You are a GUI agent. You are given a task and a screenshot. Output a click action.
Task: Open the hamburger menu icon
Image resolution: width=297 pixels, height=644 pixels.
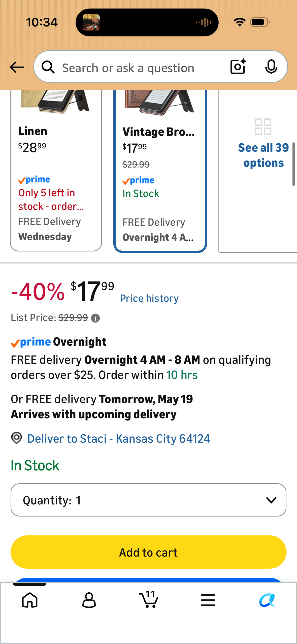point(208,600)
